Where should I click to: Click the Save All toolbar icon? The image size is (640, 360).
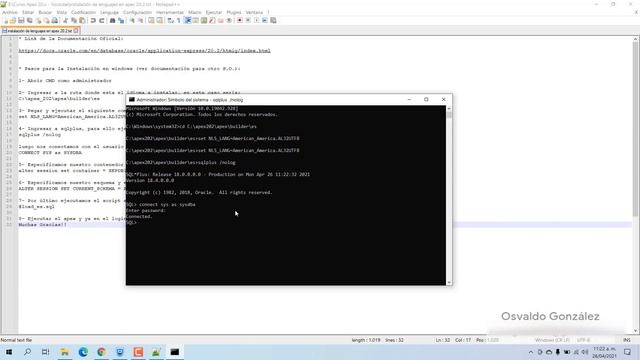30,20
